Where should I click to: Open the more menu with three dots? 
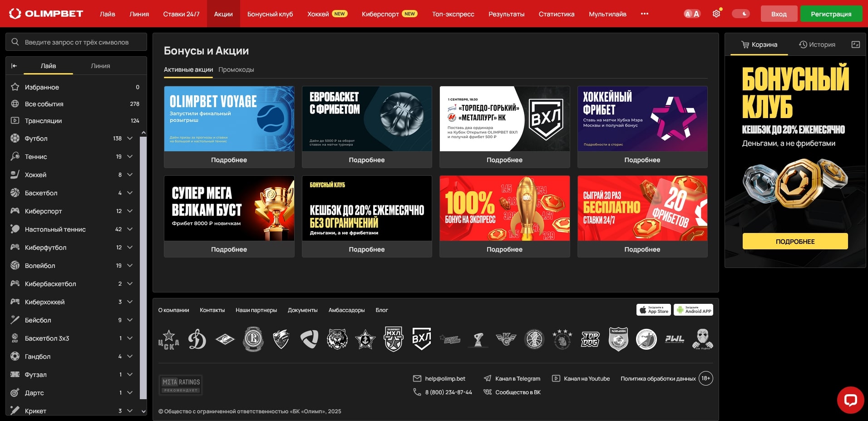[644, 14]
